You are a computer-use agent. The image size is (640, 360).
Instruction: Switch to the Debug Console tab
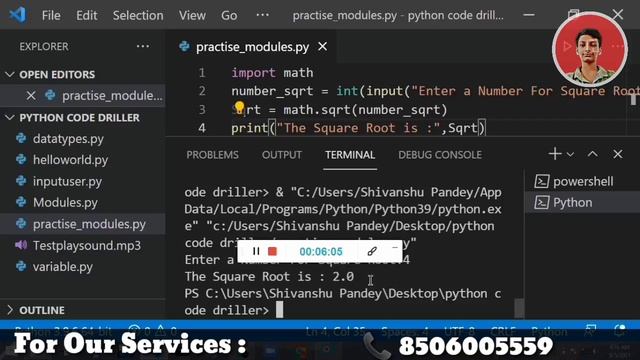coord(440,155)
